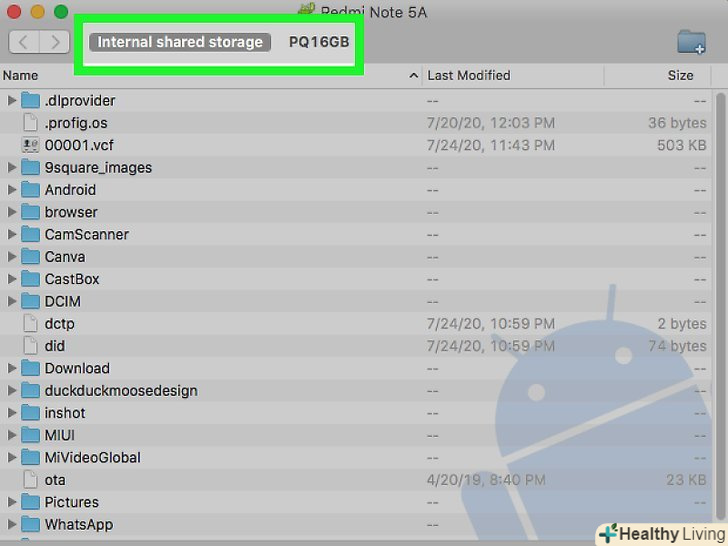
Task: Click the inshot folder icon
Action: [x=31, y=413]
